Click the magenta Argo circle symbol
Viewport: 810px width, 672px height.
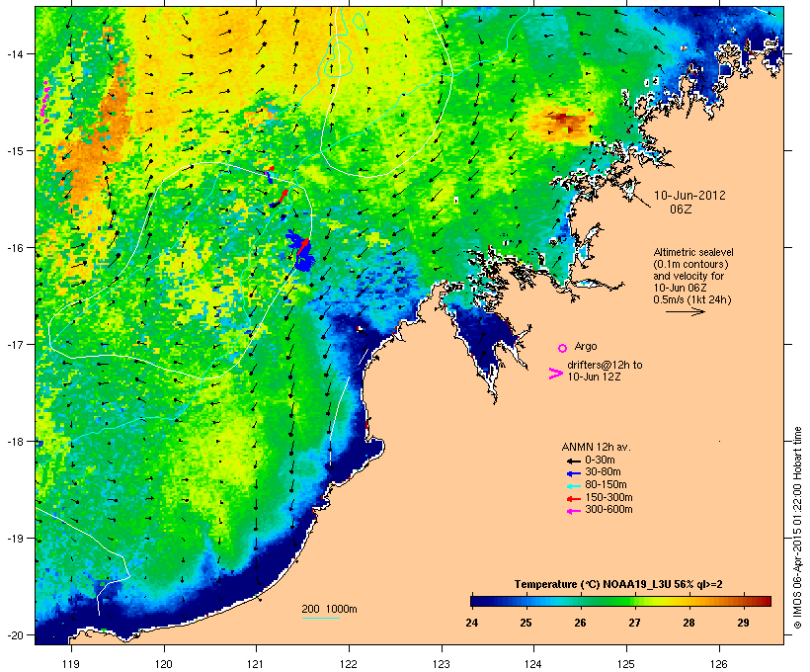563,348
